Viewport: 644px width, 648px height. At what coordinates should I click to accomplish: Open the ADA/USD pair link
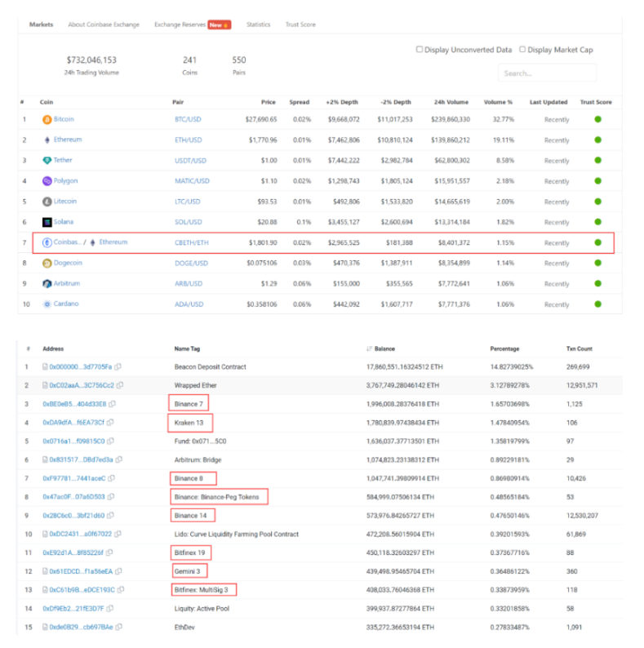(x=189, y=304)
